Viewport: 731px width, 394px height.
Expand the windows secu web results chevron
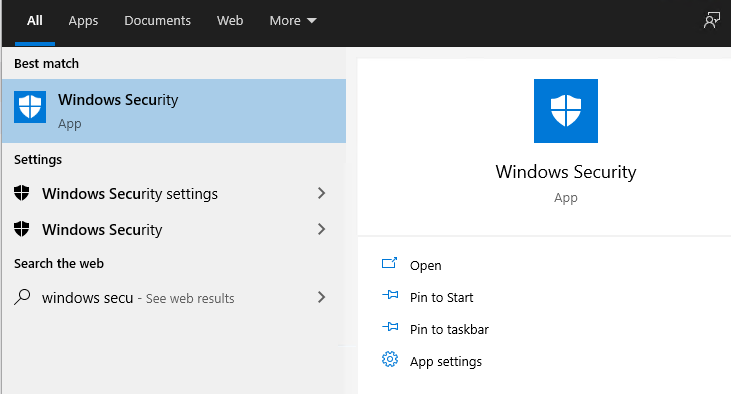(321, 297)
